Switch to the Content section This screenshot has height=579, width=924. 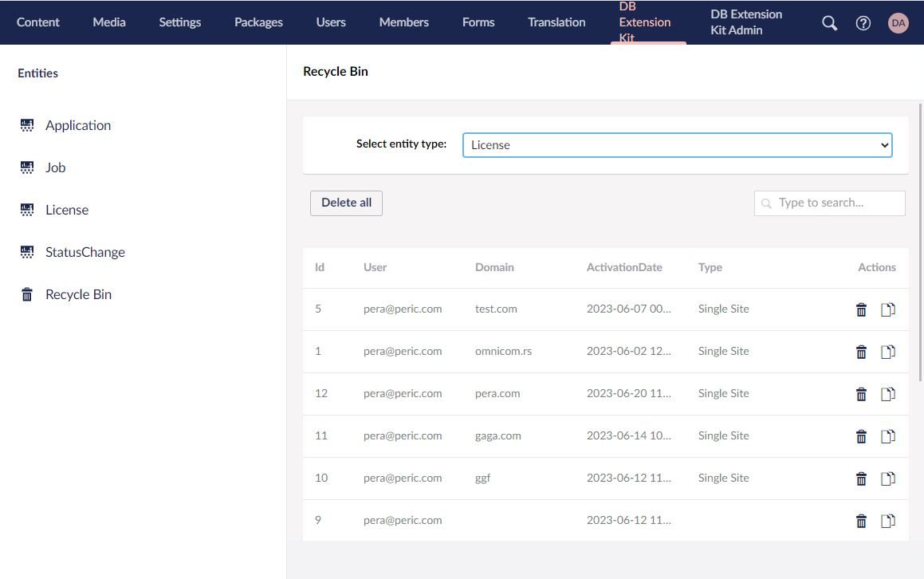[37, 22]
